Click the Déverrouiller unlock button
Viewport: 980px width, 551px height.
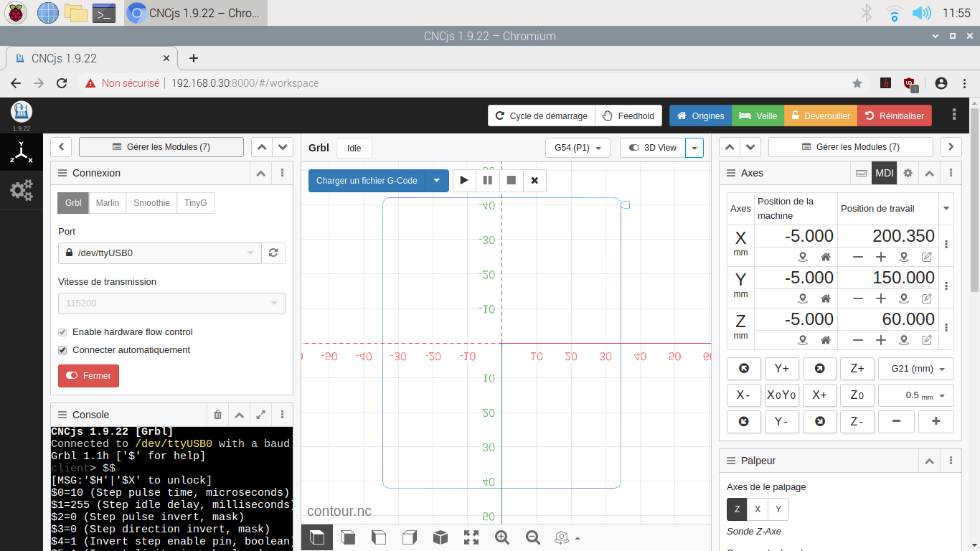[821, 116]
